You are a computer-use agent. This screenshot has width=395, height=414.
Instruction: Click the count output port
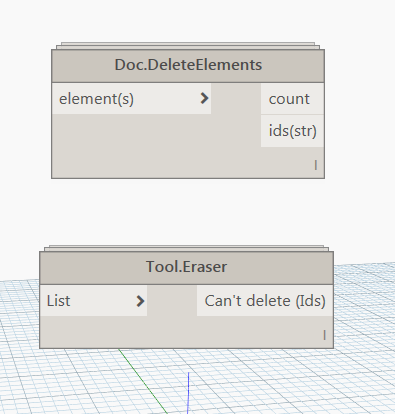[292, 99]
